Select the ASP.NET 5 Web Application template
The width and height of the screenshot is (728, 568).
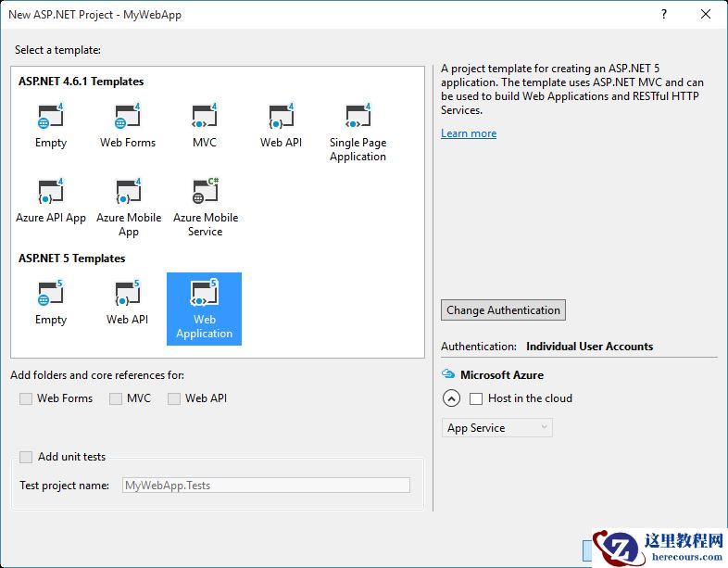click(205, 309)
